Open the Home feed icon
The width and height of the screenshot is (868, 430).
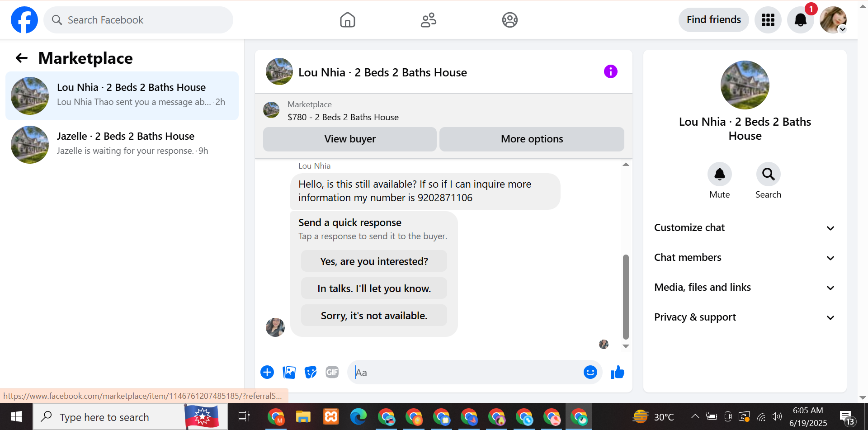347,20
